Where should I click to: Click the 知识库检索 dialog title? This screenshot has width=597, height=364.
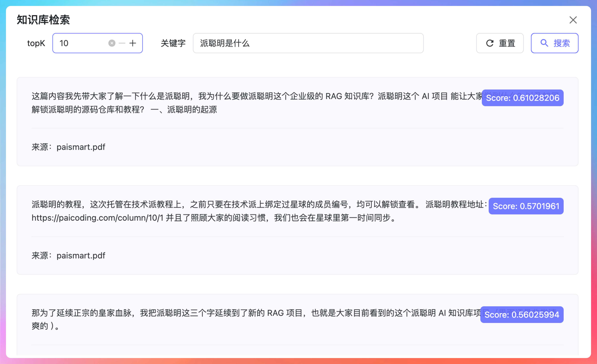click(43, 20)
